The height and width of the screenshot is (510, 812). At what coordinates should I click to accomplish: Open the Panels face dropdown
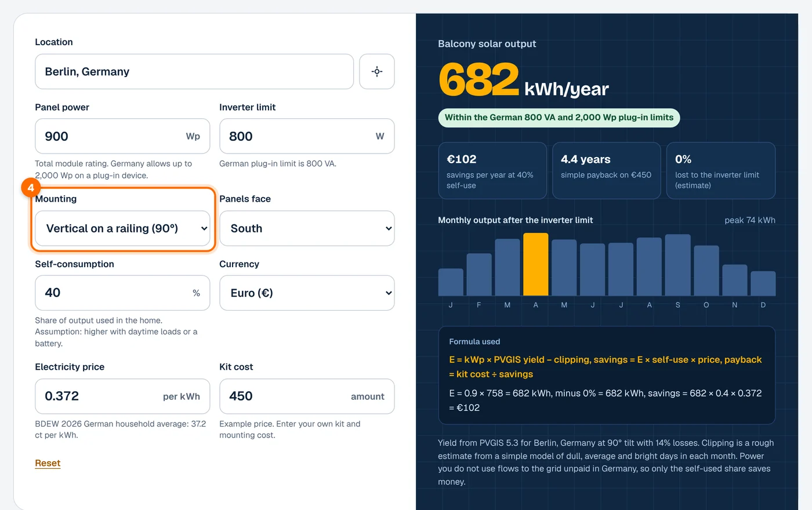[307, 228]
